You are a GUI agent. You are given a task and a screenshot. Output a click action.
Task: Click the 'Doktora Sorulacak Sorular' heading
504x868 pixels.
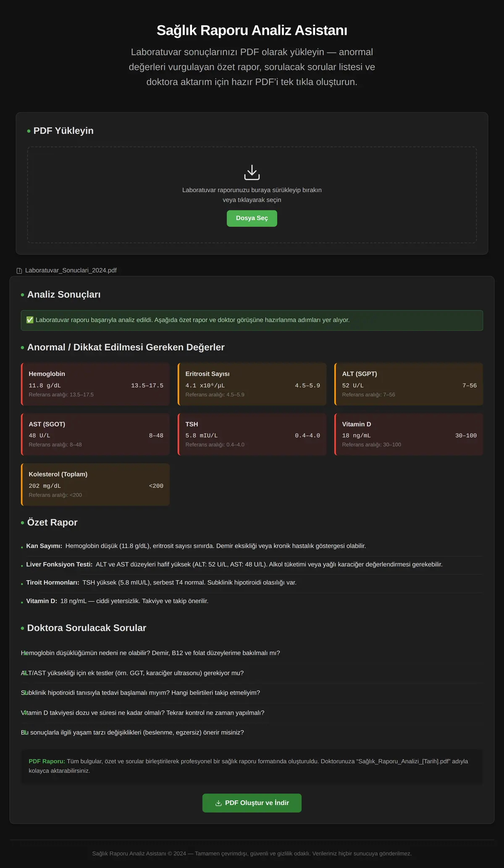tap(87, 628)
